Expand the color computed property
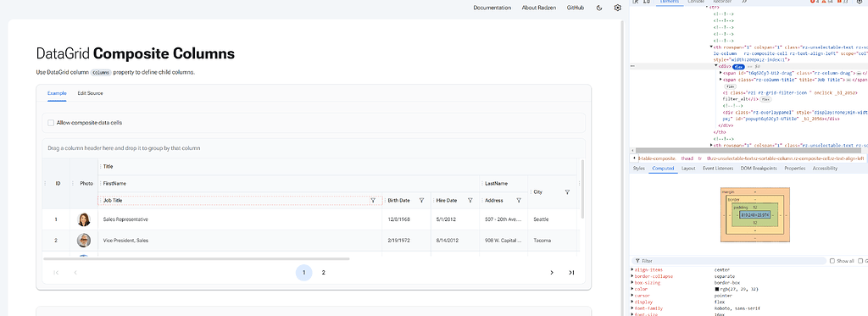 click(x=632, y=289)
